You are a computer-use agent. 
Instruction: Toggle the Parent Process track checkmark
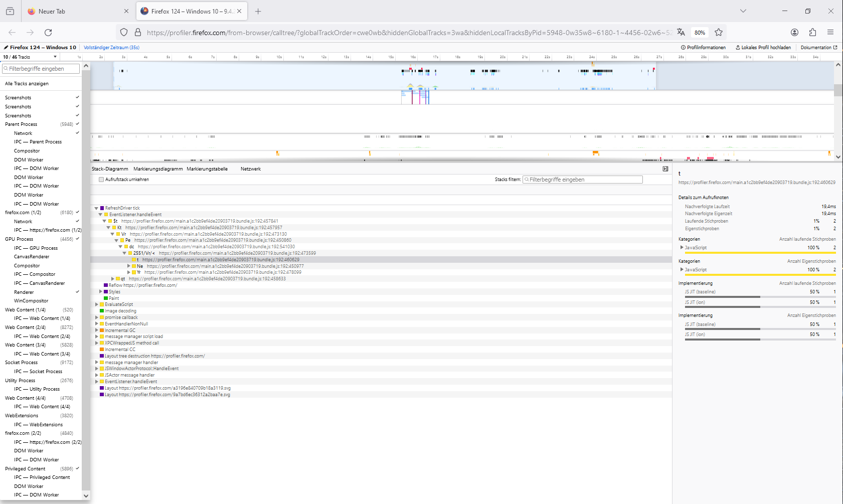pos(77,124)
